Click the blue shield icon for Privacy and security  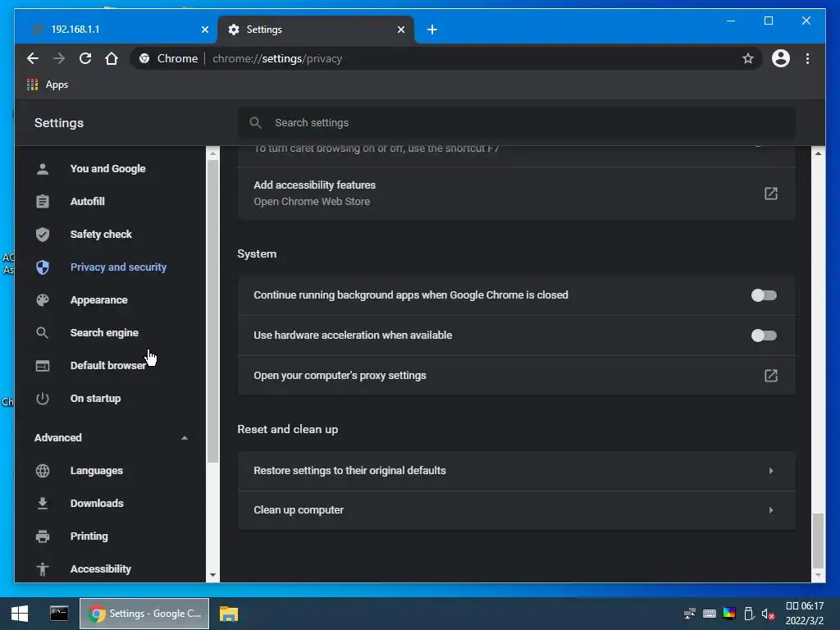pos(43,267)
